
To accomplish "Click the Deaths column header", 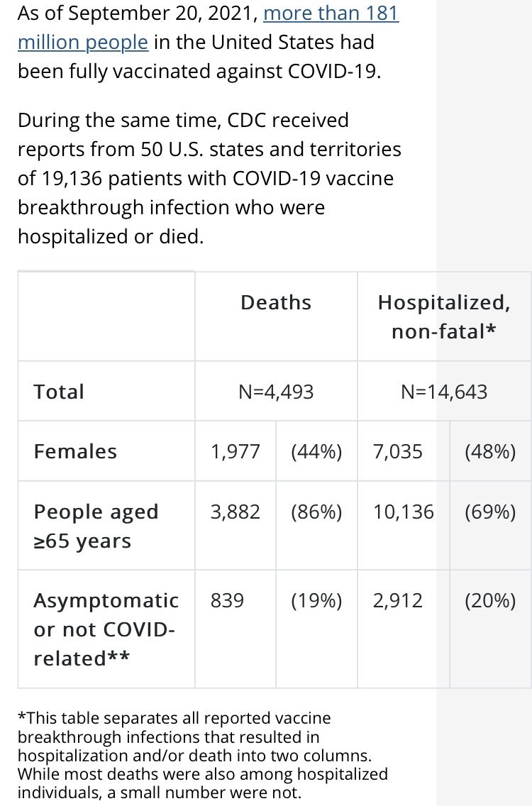I will coord(276,302).
